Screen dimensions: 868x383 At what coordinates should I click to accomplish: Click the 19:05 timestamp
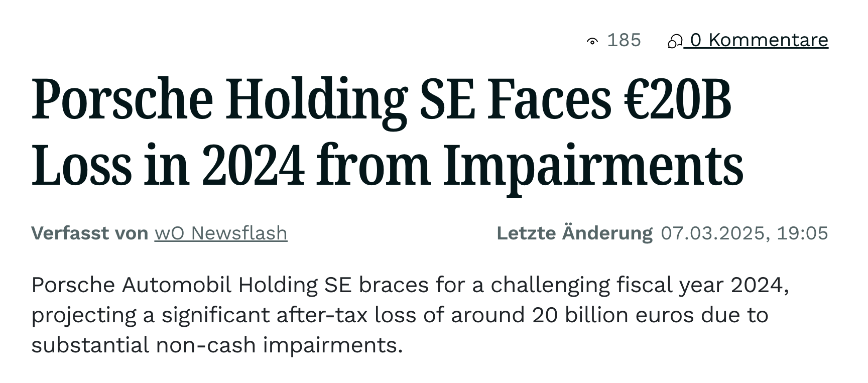(802, 233)
